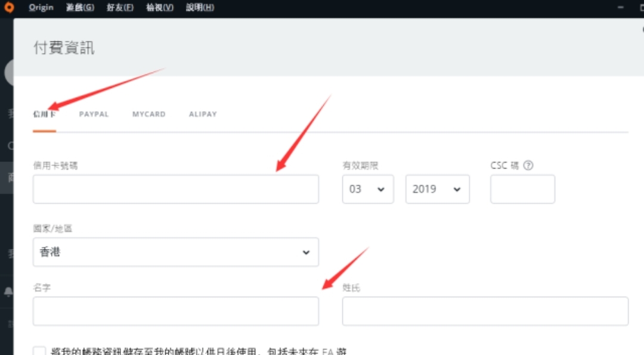Open the 遊戲(G) menu
The image size is (644, 355).
click(80, 7)
